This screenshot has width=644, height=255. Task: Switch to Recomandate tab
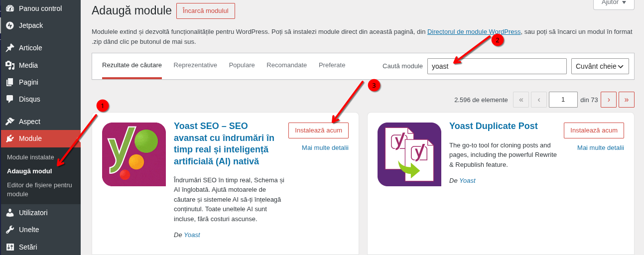pos(287,65)
